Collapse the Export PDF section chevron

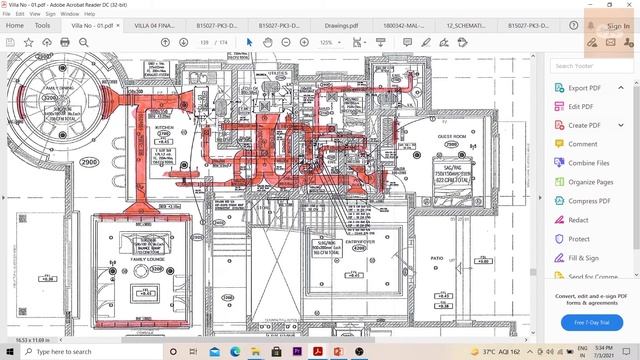pyautogui.click(x=621, y=88)
